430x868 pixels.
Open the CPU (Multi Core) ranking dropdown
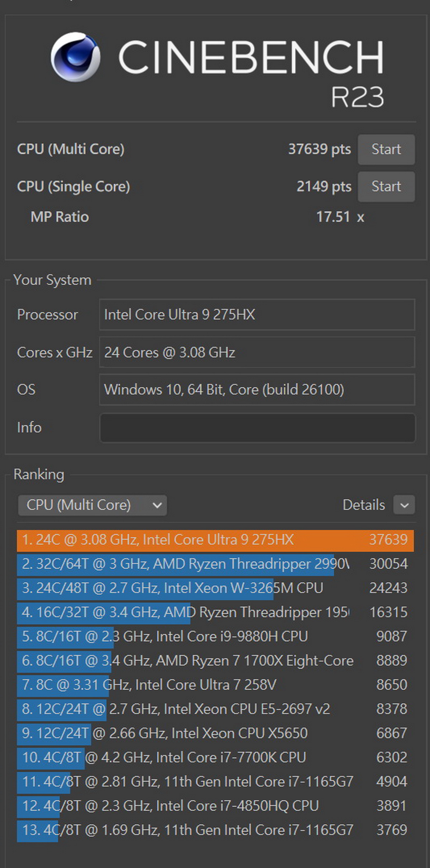click(x=92, y=505)
